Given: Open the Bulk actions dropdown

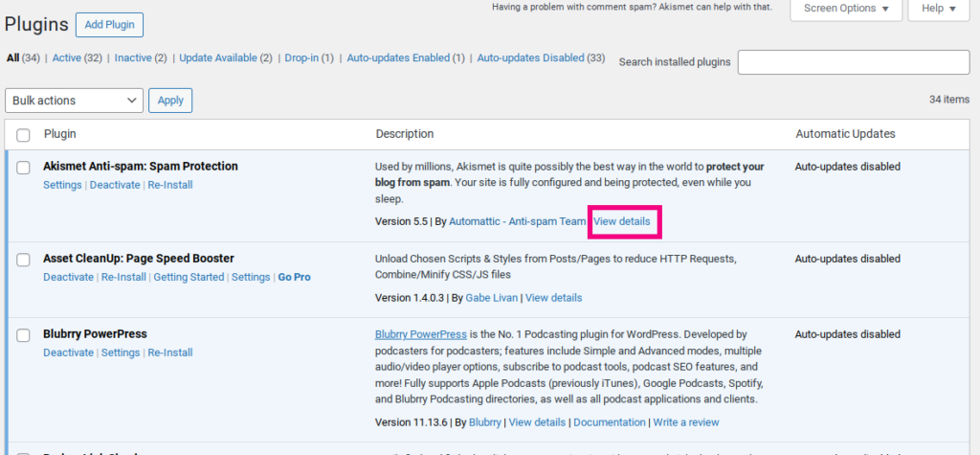Looking at the screenshot, I should (74, 101).
